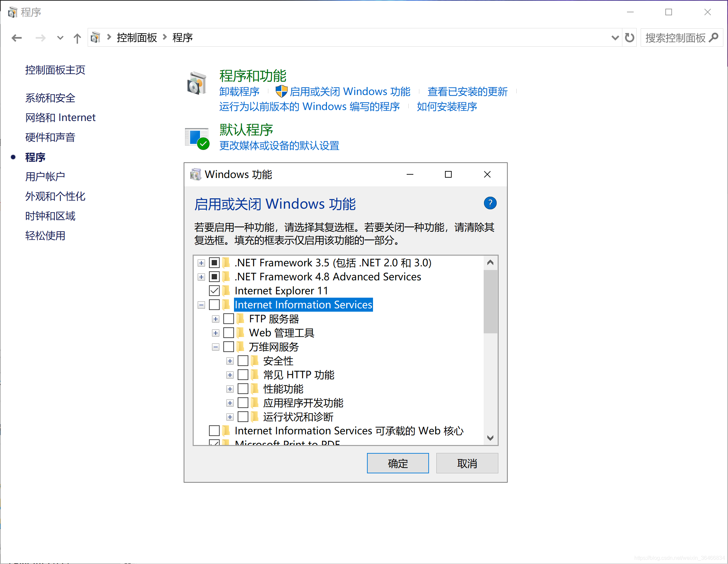The height and width of the screenshot is (564, 728).
Task: Click the 默认程序 icon
Action: [197, 139]
